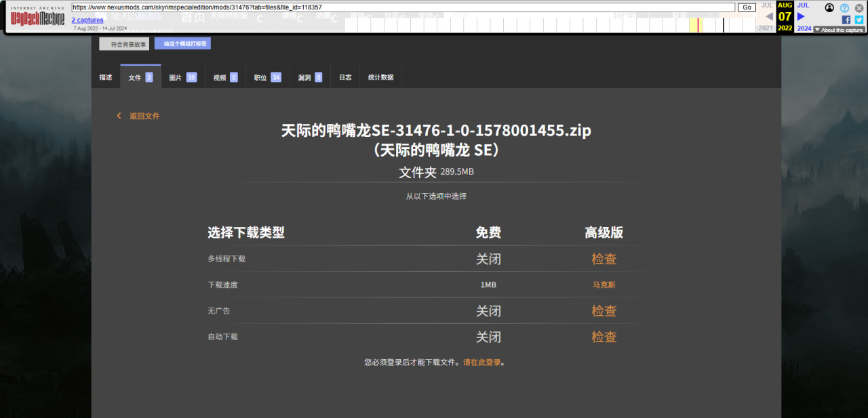
Task: Click the red capture marker on the timeline
Action: [x=698, y=25]
